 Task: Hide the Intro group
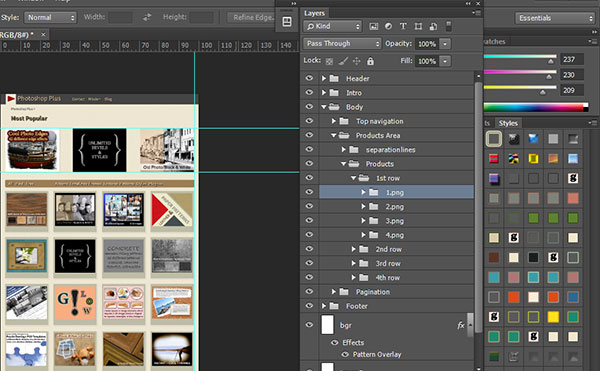pyautogui.click(x=309, y=92)
